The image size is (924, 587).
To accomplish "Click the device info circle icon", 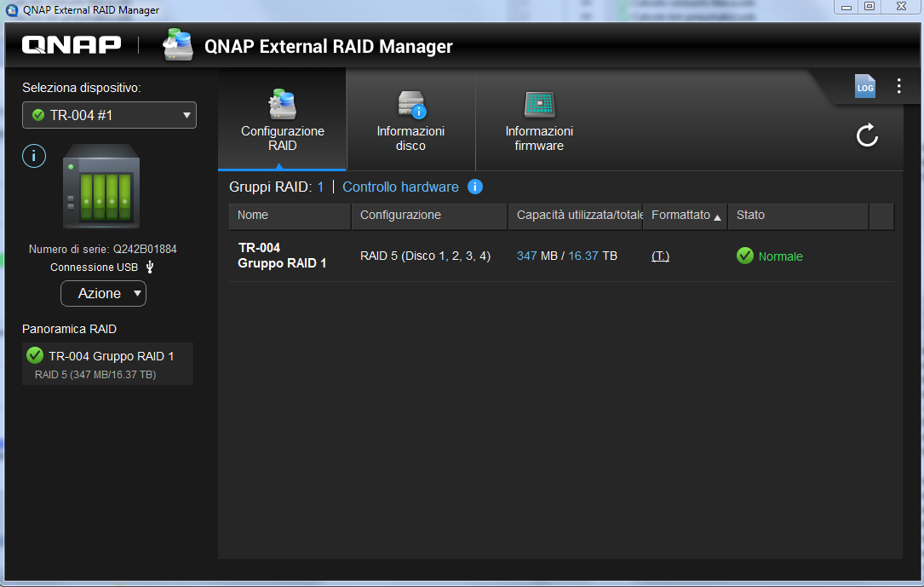I will [33, 156].
